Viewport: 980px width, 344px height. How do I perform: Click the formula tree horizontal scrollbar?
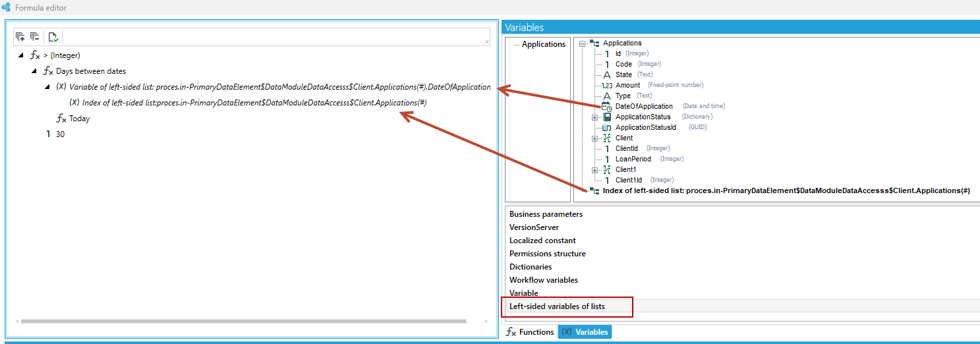coord(243,322)
